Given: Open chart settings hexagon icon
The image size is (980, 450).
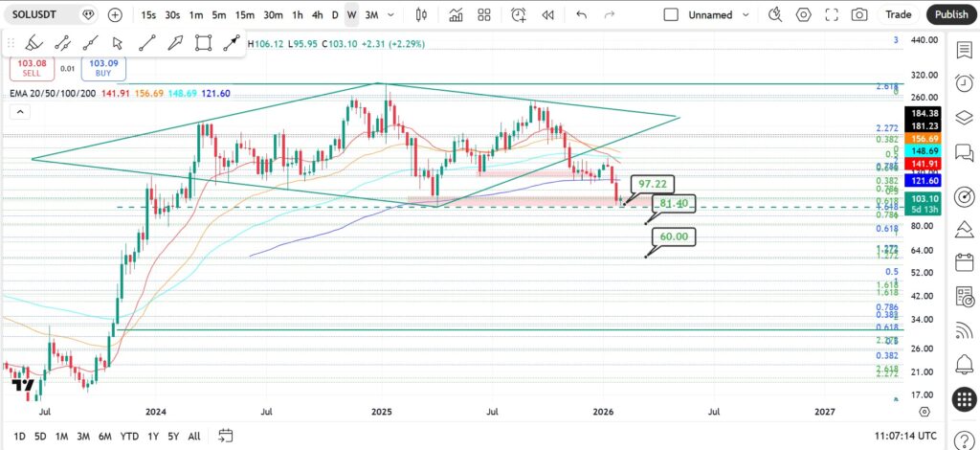Looking at the screenshot, I should click(804, 15).
